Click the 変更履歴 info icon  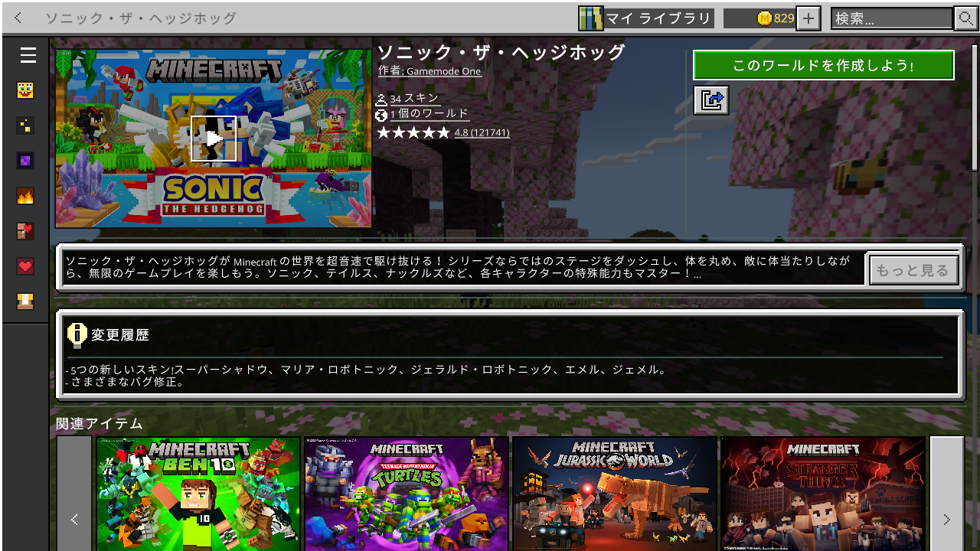[x=77, y=334]
